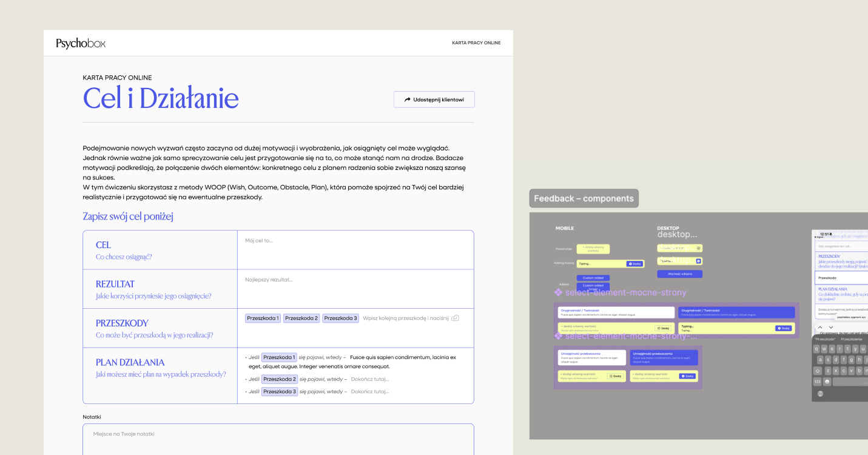Focus 'Miejsce na Twoje notatki' text area
The height and width of the screenshot is (455, 868).
(x=278, y=439)
